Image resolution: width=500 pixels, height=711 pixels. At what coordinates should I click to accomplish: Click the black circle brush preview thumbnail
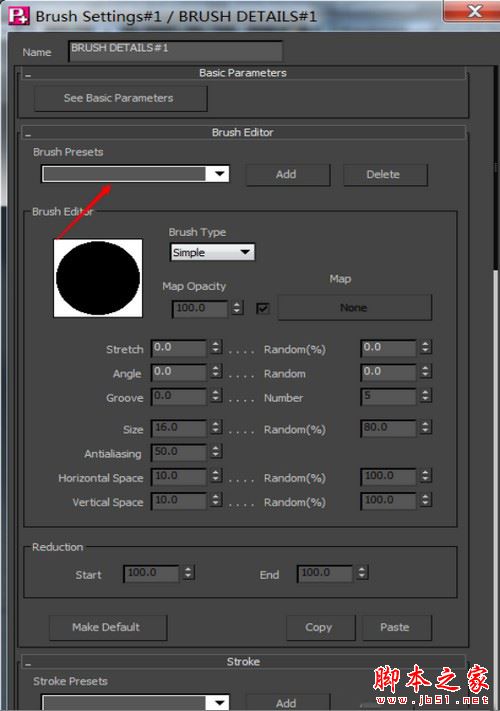pyautogui.click(x=98, y=278)
